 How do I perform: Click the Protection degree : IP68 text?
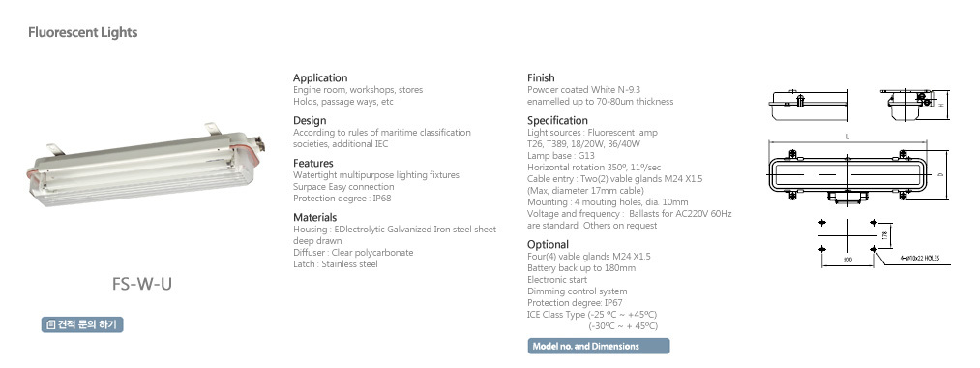pyautogui.click(x=342, y=199)
